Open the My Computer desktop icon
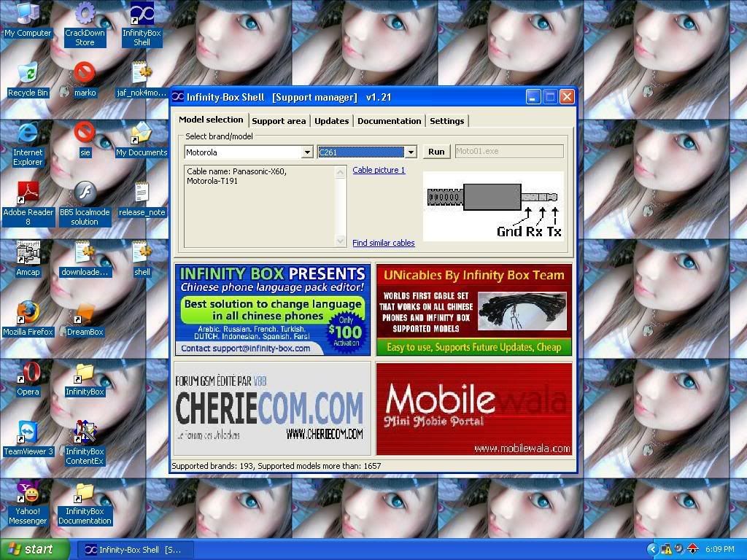The width and height of the screenshot is (747, 560). [28, 20]
